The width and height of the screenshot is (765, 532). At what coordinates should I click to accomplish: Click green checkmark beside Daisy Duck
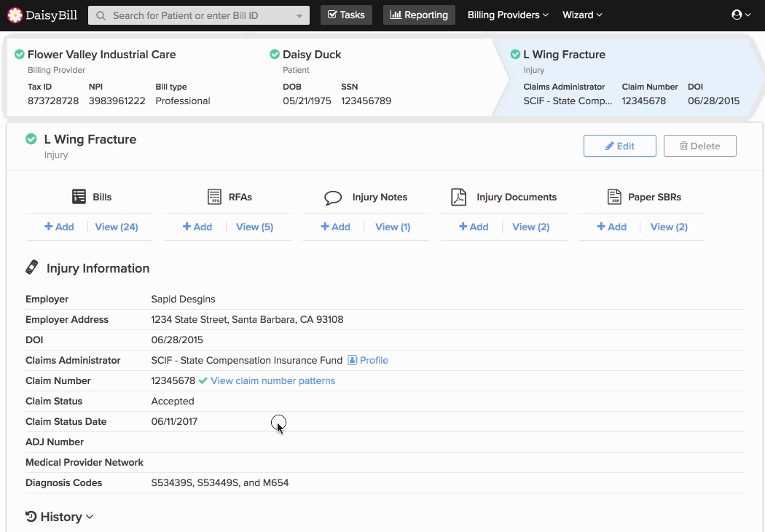pyautogui.click(x=275, y=54)
